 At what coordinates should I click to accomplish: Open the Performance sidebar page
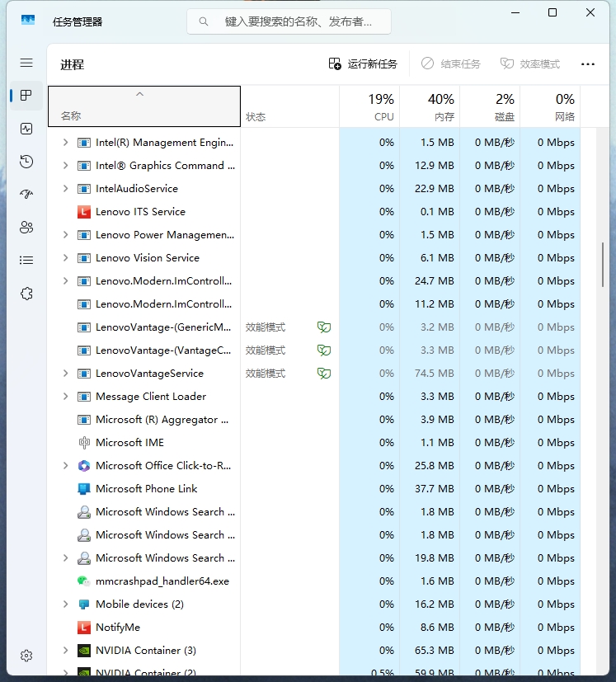(x=26, y=129)
